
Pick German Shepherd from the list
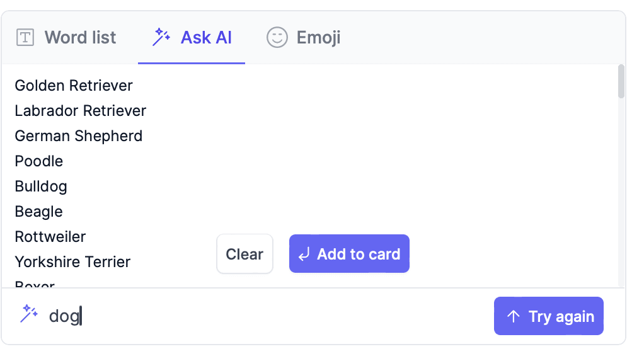point(79,136)
